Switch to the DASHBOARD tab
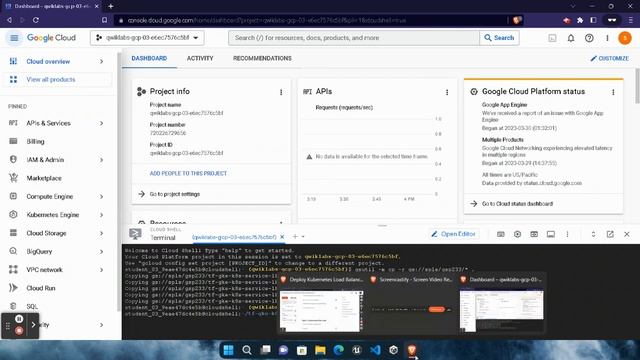Viewport: 640px width, 360px height. (x=149, y=58)
